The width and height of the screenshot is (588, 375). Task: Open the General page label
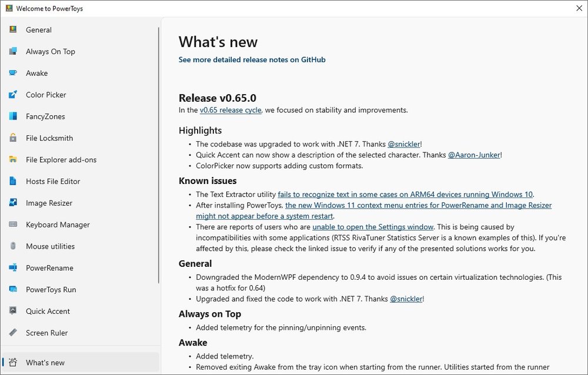click(39, 30)
